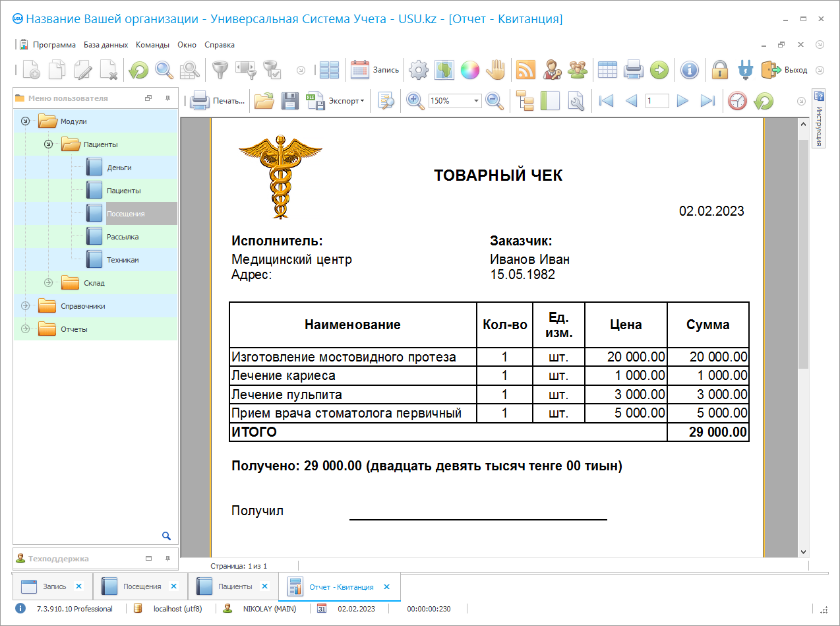Viewport: 840px width, 626px height.
Task: Open the Команды menu
Action: tap(152, 45)
